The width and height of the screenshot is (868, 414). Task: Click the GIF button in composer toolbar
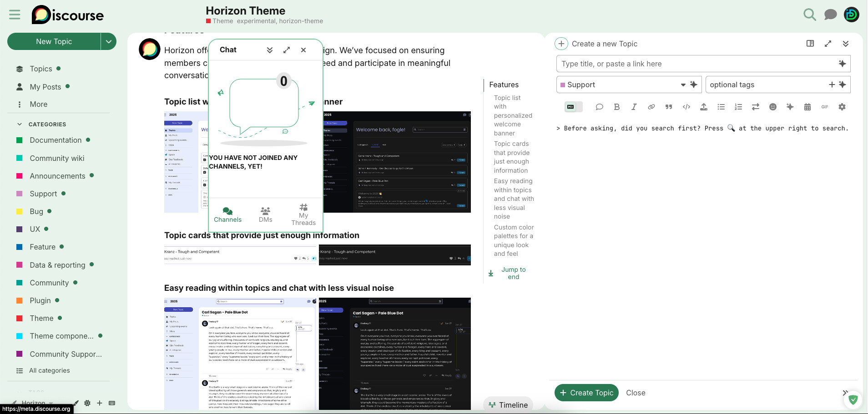point(824,107)
